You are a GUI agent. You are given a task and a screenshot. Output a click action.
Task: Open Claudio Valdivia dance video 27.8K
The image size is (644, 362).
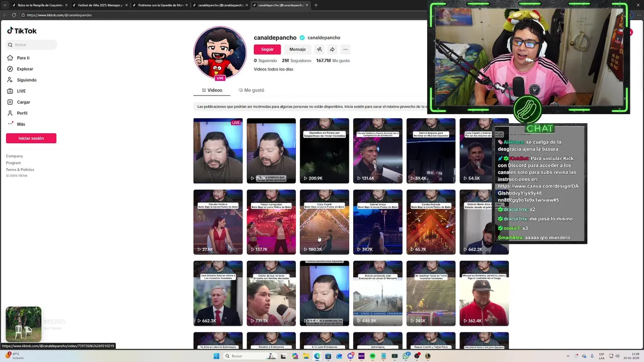pos(218,222)
